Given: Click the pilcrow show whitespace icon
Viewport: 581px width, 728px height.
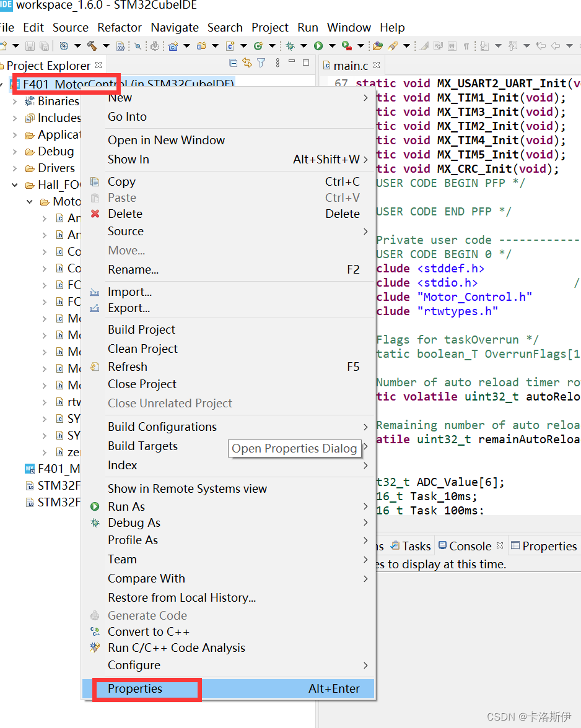Looking at the screenshot, I should point(466,46).
